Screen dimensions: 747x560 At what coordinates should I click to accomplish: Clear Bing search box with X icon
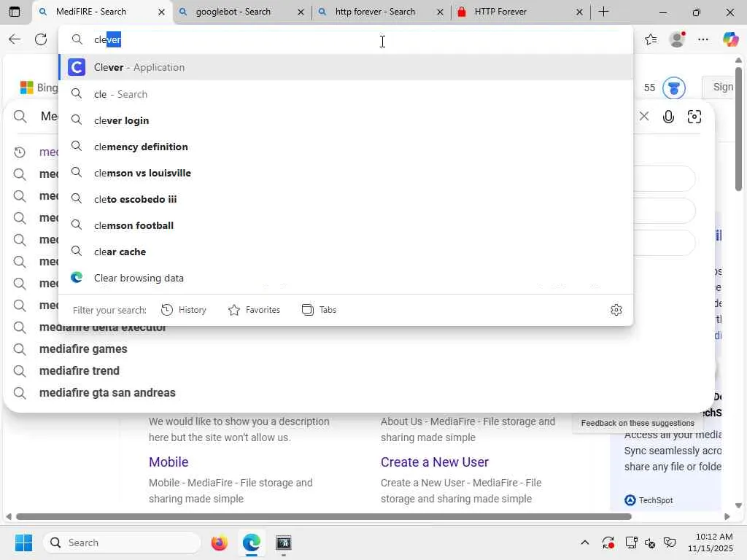coord(644,116)
